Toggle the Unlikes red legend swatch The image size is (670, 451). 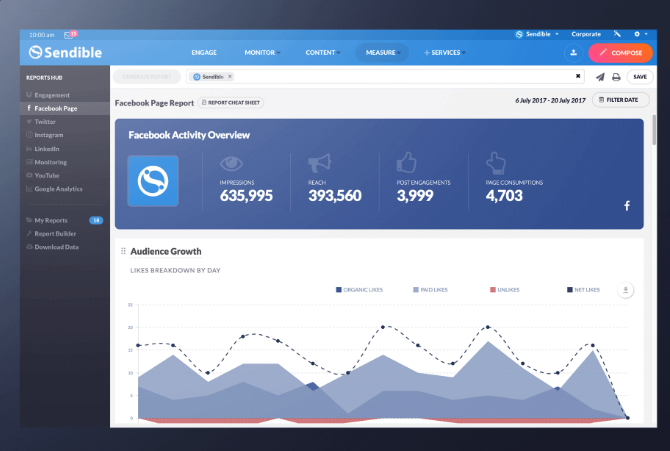pos(493,290)
